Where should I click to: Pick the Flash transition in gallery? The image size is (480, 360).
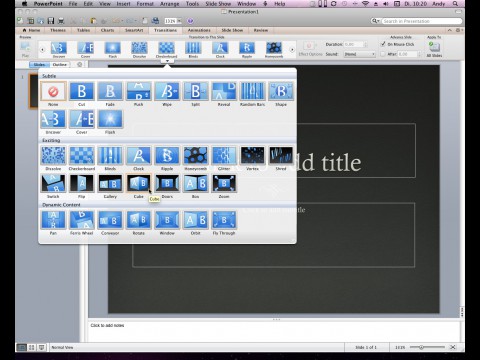click(110, 119)
